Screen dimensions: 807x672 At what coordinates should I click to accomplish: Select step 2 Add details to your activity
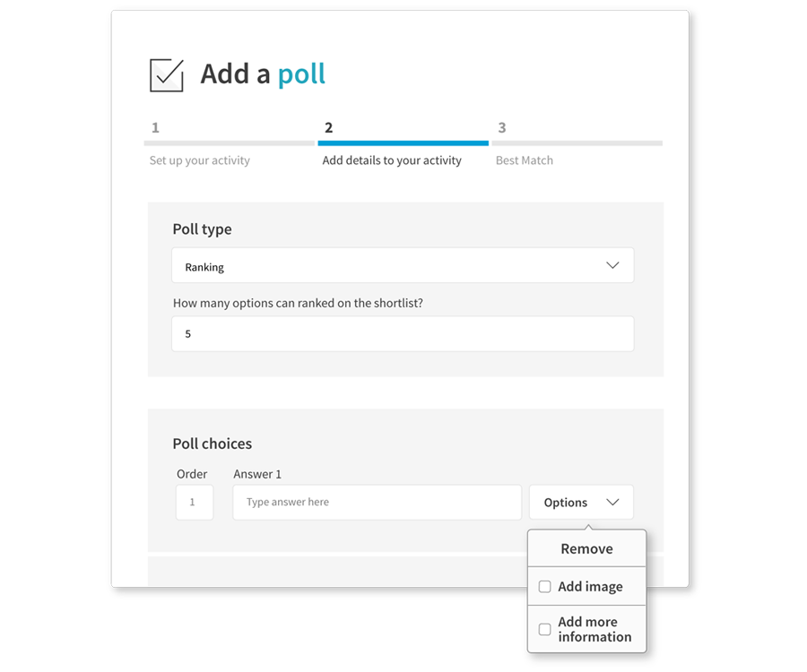[x=391, y=159]
